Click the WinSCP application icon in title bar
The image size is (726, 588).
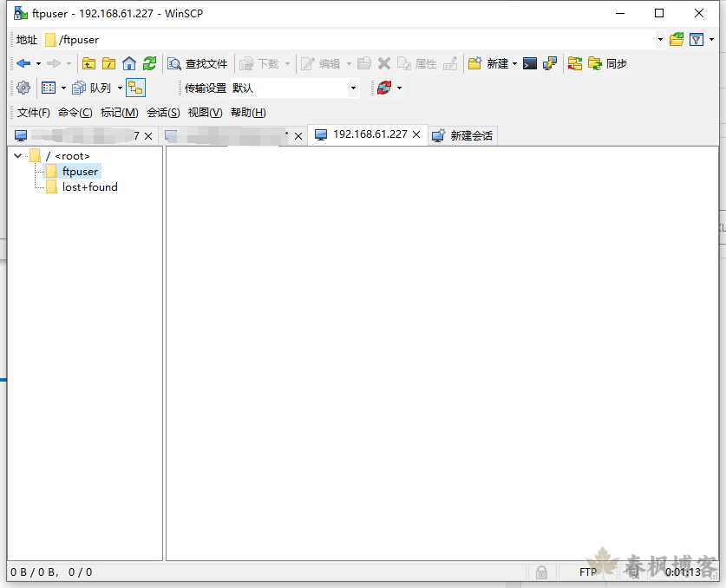pyautogui.click(x=20, y=13)
